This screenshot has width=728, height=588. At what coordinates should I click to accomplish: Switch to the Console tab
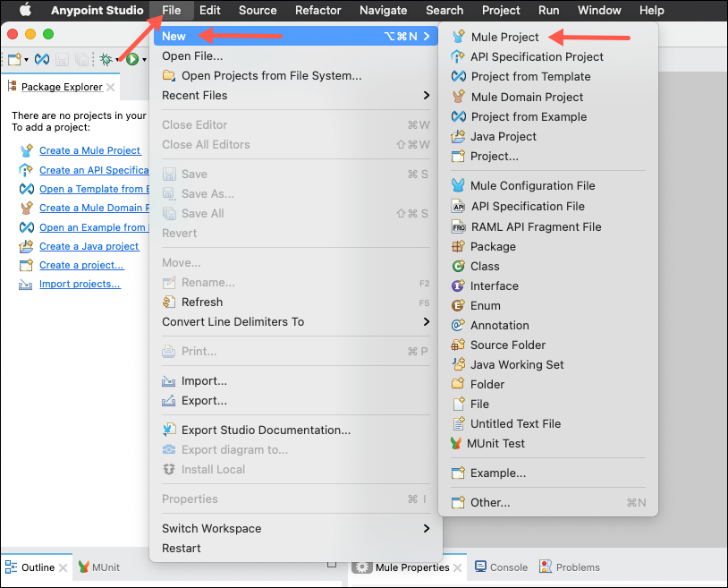pos(501,567)
